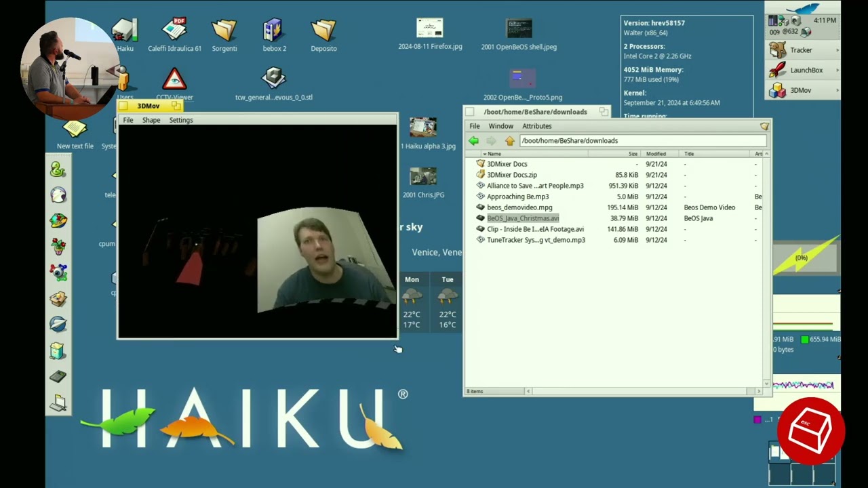Screen dimensions: 868x488
Task: Click the New text file desktop icon
Action: click(x=75, y=129)
